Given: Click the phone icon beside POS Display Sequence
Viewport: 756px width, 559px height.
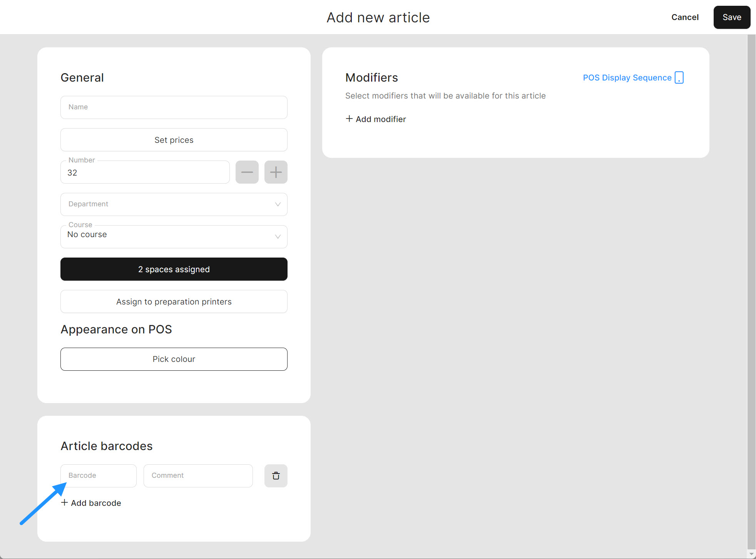Looking at the screenshot, I should pos(679,77).
